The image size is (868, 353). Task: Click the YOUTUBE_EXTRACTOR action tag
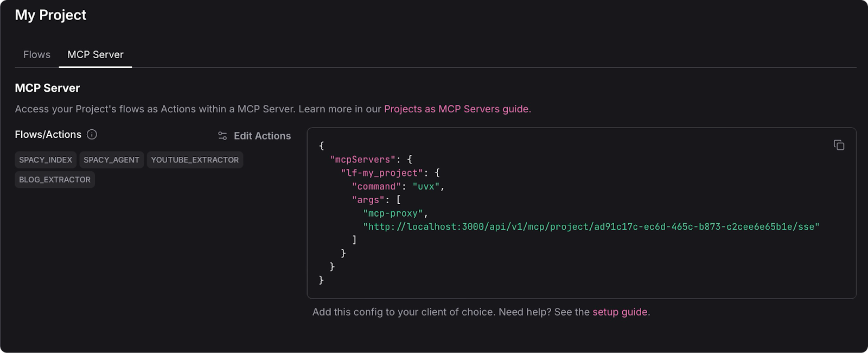click(x=195, y=160)
